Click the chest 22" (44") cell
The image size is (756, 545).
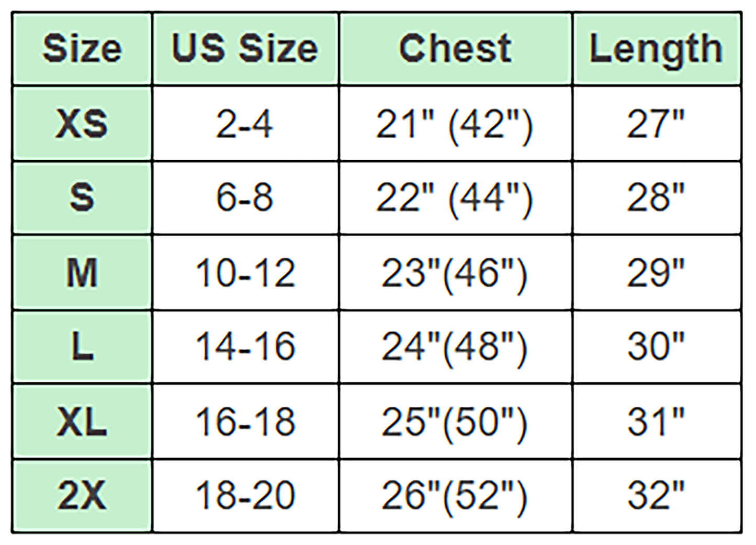pos(454,198)
